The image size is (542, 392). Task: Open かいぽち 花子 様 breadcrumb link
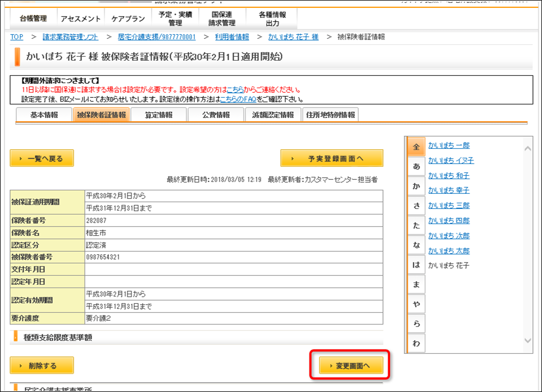pos(294,37)
